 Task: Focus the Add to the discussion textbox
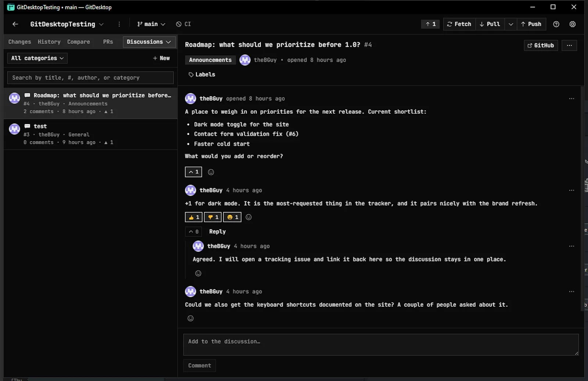381,345
